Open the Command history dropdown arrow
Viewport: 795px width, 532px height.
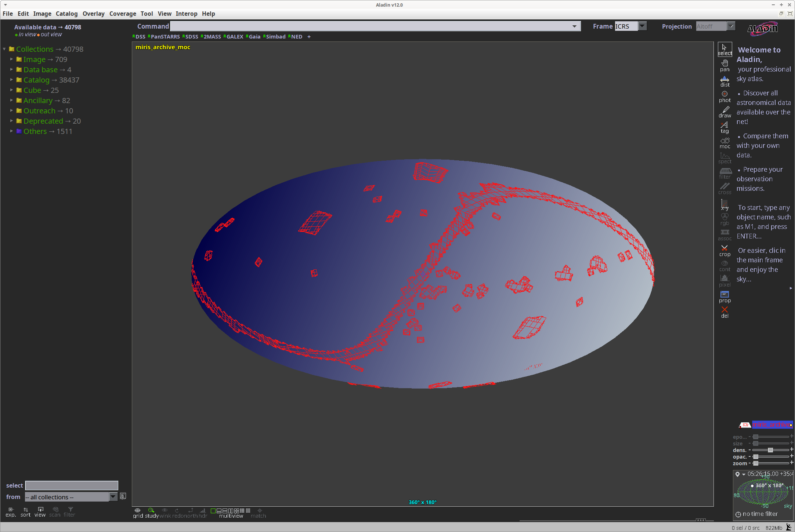(574, 26)
